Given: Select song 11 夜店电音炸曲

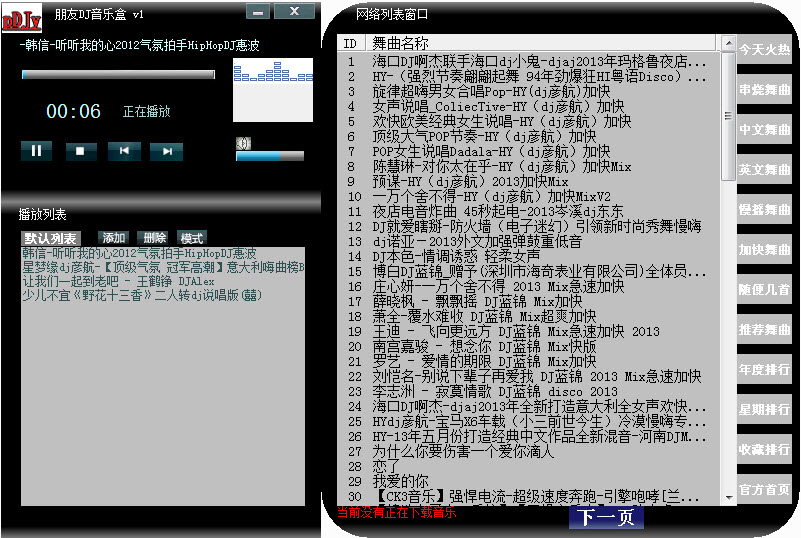Looking at the screenshot, I should pos(529,212).
